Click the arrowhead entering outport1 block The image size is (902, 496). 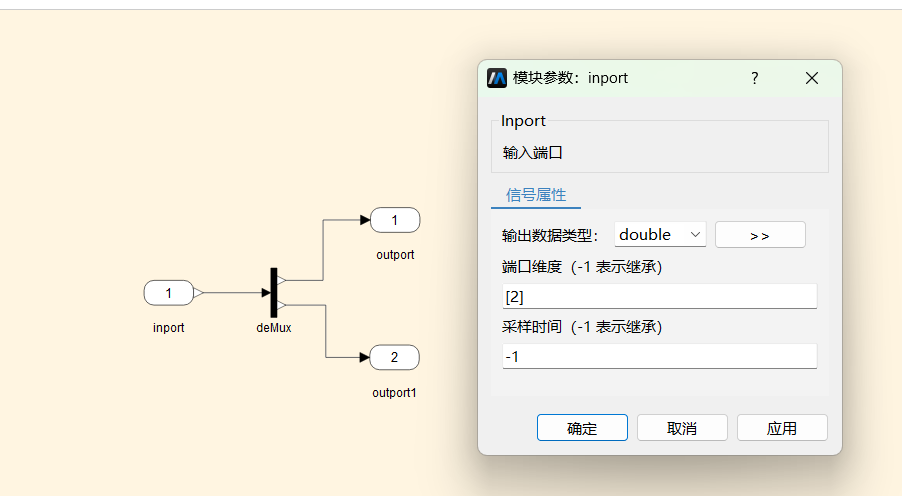point(365,357)
